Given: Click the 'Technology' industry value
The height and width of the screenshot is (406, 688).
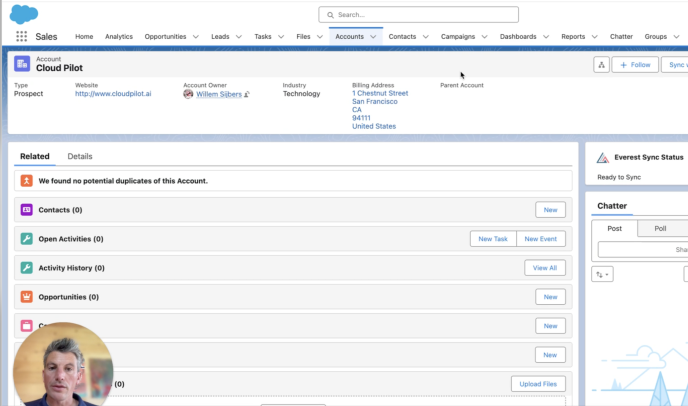Looking at the screenshot, I should click(301, 93).
